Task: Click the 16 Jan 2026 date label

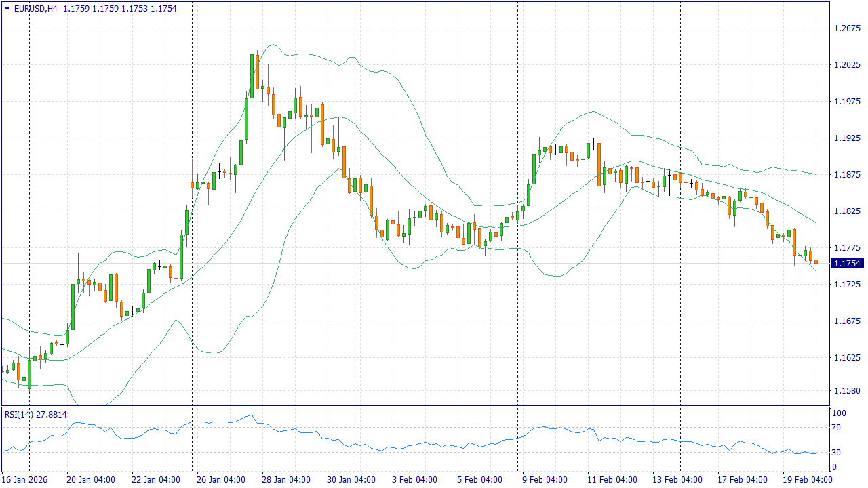Action: [x=25, y=480]
